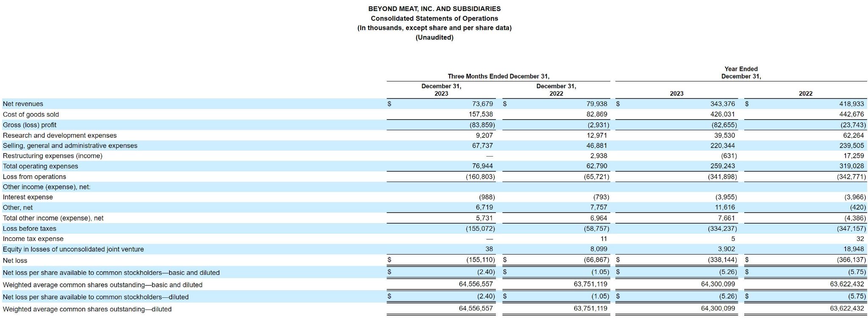Image resolution: width=868 pixels, height=322 pixels.
Task: Click cost of goods sold value 426,031
Action: pos(723,115)
